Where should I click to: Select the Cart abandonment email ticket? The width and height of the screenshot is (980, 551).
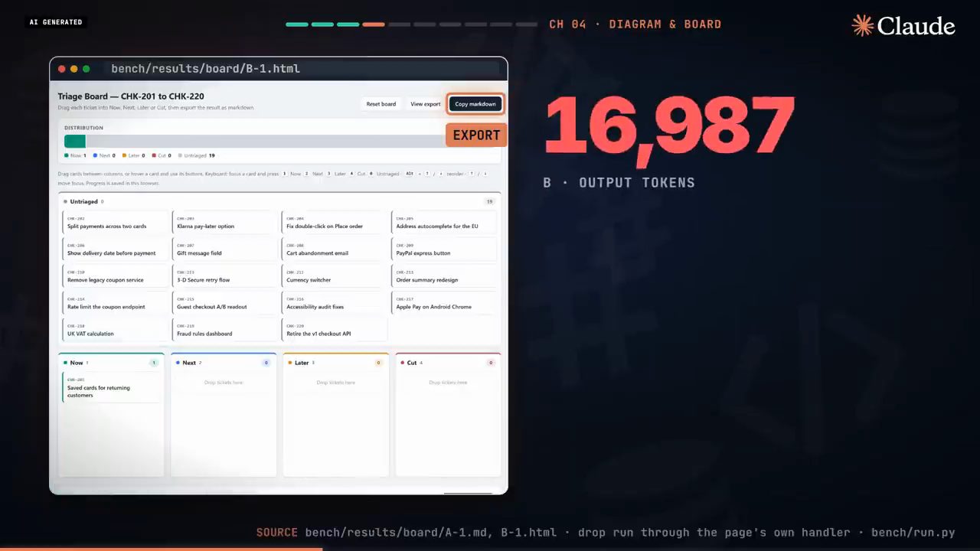click(334, 249)
